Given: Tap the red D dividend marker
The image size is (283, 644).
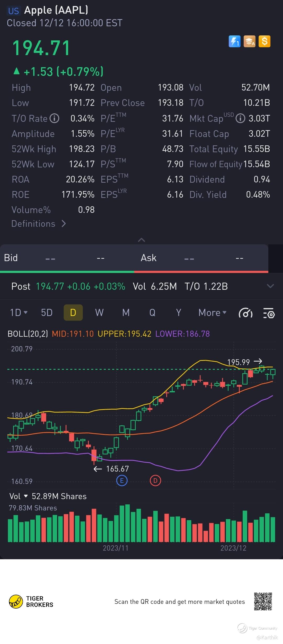Looking at the screenshot, I should (155, 481).
